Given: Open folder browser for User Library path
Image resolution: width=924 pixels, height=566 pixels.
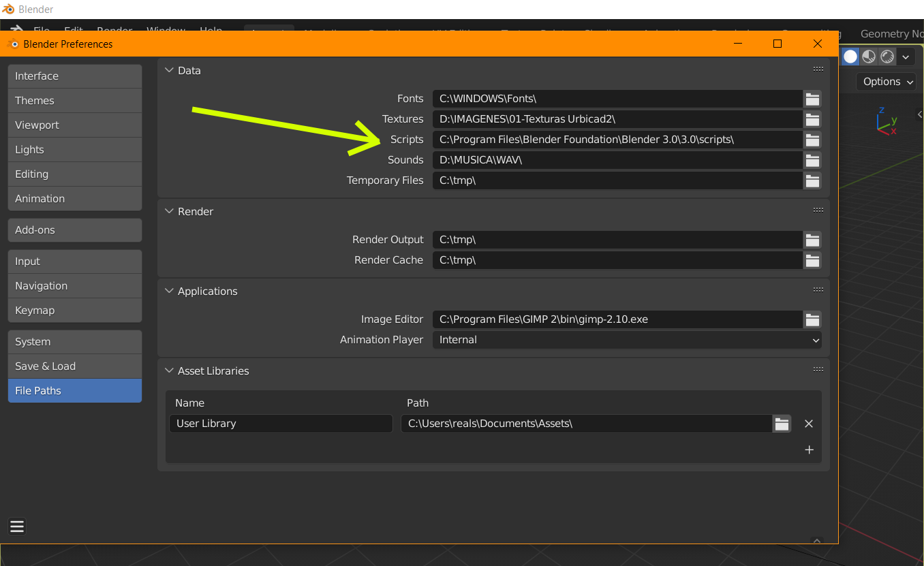Looking at the screenshot, I should [782, 424].
